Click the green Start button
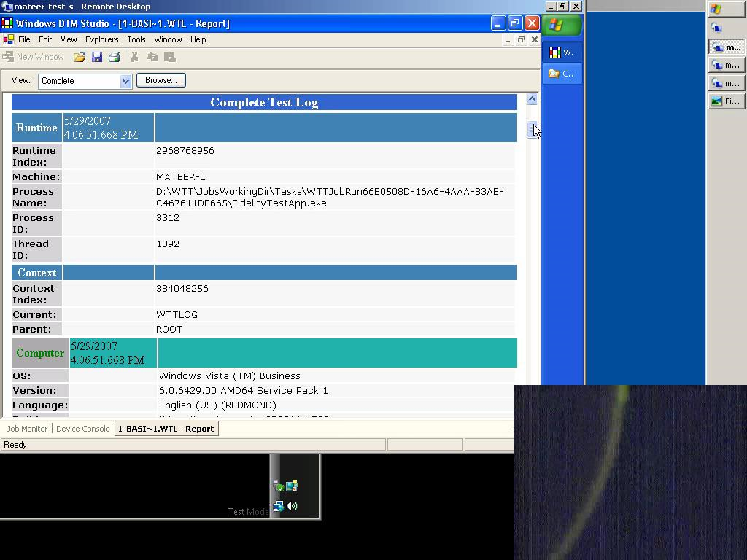Screen dimensions: 747x560 click(x=562, y=26)
